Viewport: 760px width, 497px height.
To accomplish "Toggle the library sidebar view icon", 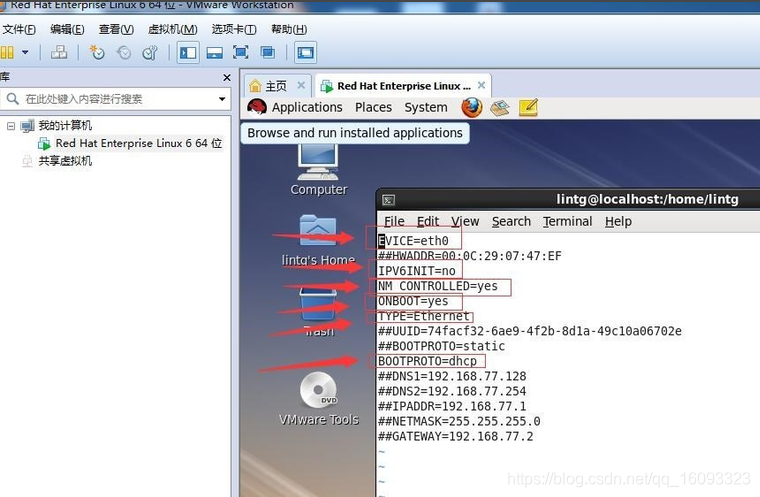I will tap(188, 52).
